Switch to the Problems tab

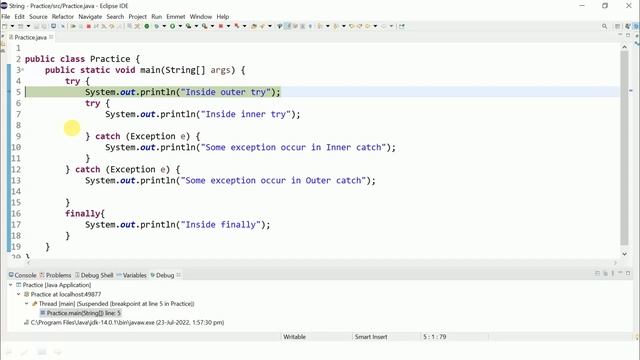55,275
